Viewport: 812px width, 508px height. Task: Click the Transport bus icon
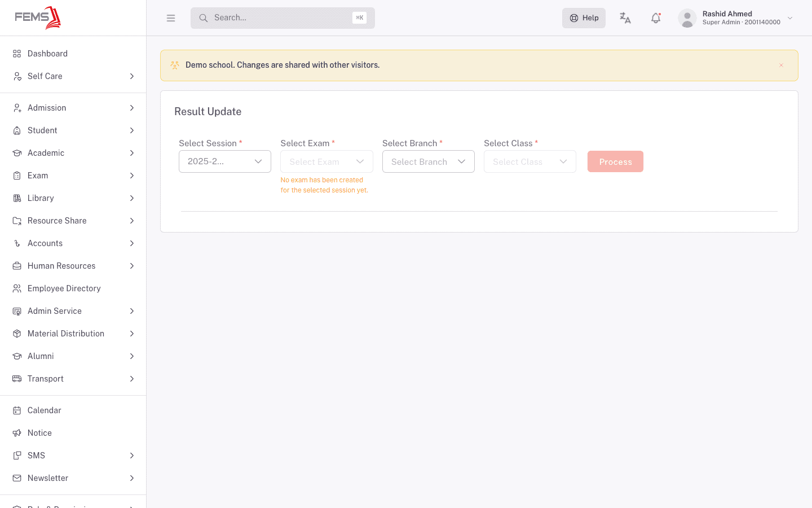pyautogui.click(x=17, y=379)
